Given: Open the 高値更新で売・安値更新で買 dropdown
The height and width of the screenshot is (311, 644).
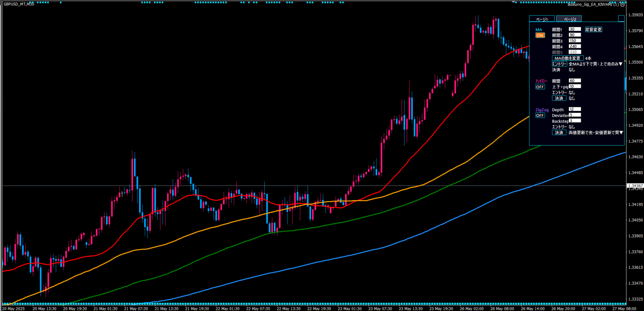Looking at the screenshot, I should point(596,133).
